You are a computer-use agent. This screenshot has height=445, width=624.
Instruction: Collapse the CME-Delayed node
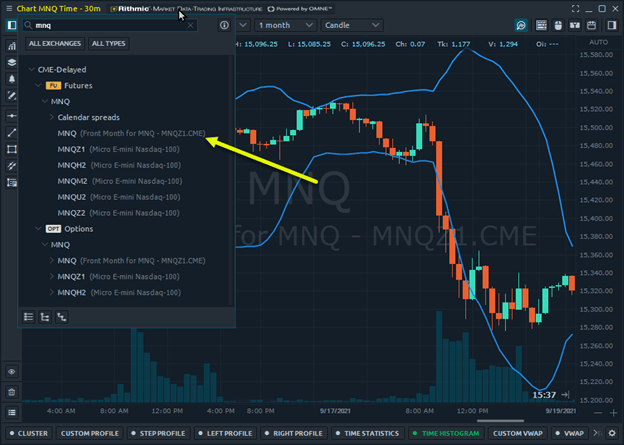click(31, 70)
